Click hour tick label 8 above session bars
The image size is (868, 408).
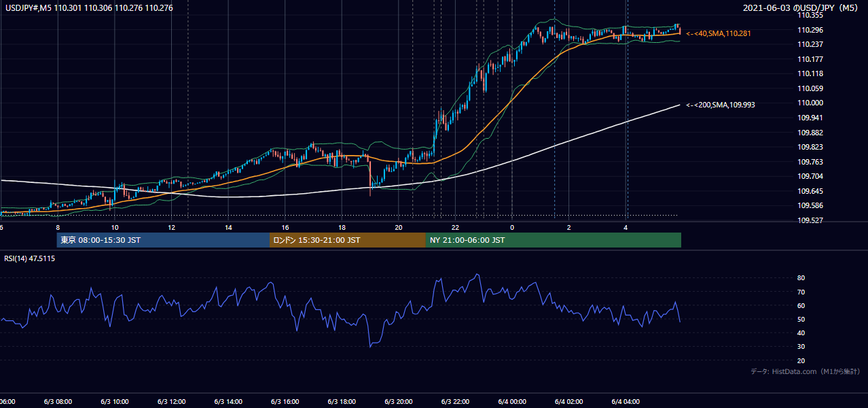point(58,227)
